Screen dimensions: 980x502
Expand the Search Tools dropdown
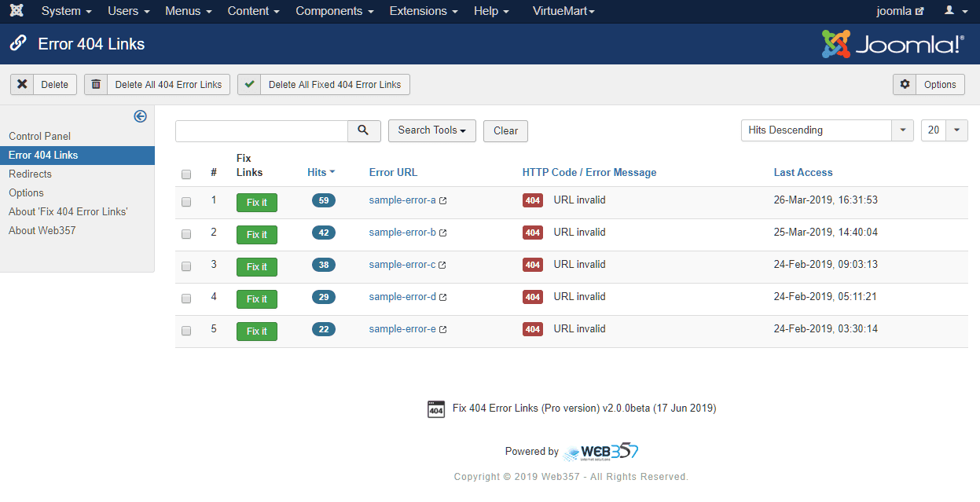pos(431,130)
